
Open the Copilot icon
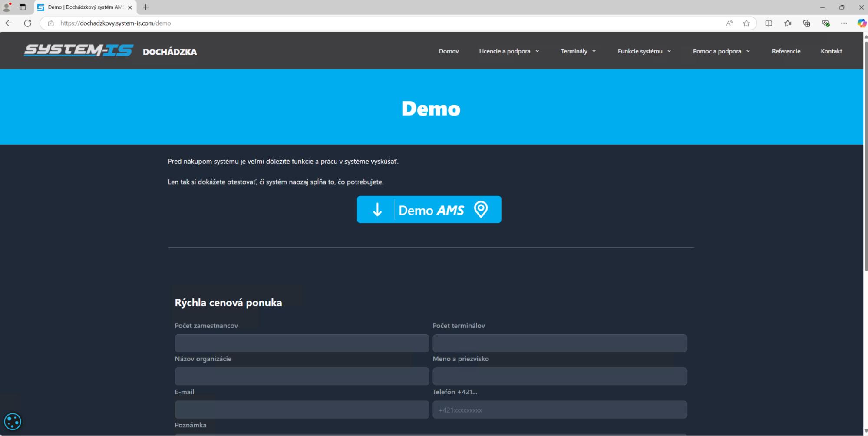pos(861,23)
